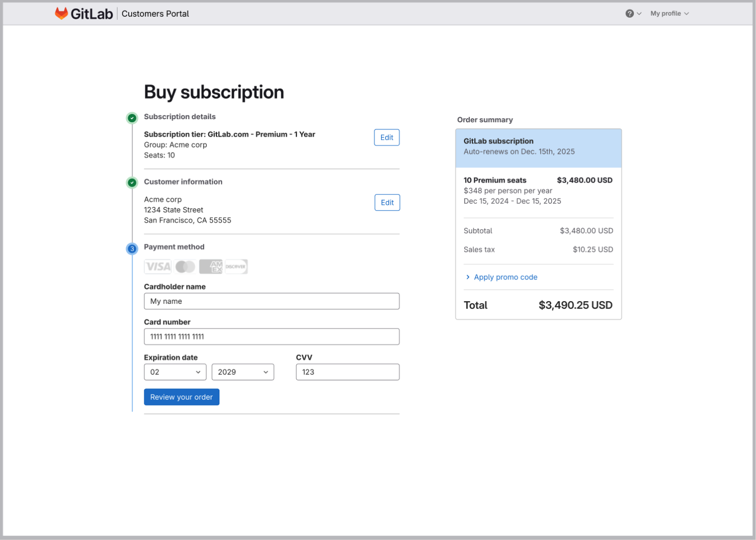This screenshot has width=756, height=540.
Task: Focus the CVV input field
Action: [348, 372]
